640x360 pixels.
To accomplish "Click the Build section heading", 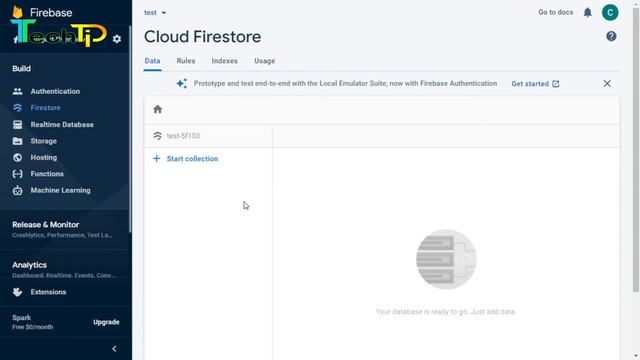I will point(21,69).
